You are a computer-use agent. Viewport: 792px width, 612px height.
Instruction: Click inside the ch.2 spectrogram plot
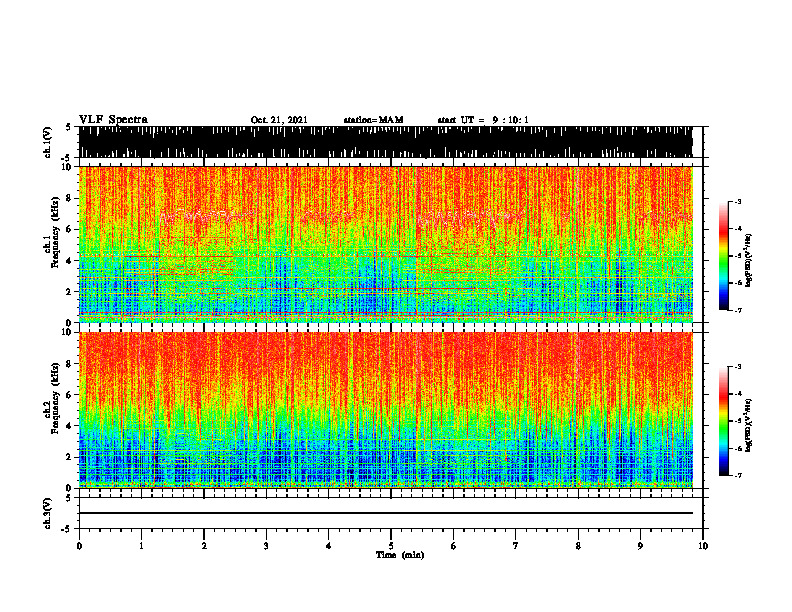tap(385, 410)
